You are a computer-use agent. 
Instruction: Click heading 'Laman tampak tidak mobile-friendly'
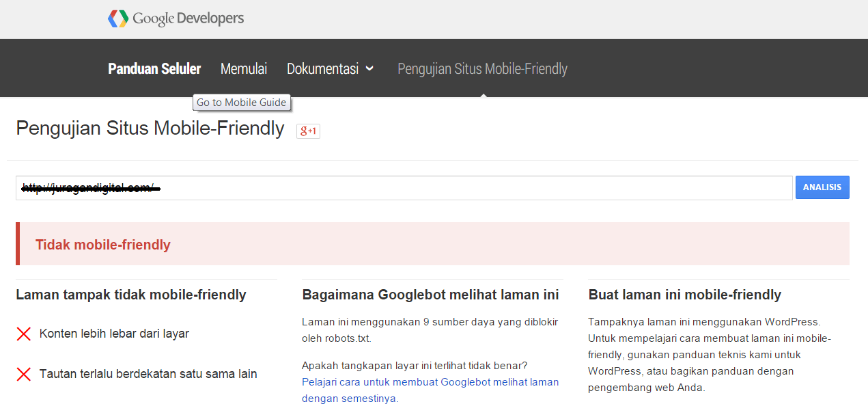pos(131,295)
